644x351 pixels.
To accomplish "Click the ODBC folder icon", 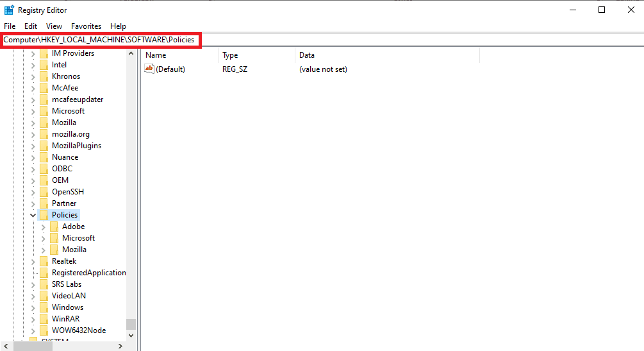I will pyautogui.click(x=44, y=169).
